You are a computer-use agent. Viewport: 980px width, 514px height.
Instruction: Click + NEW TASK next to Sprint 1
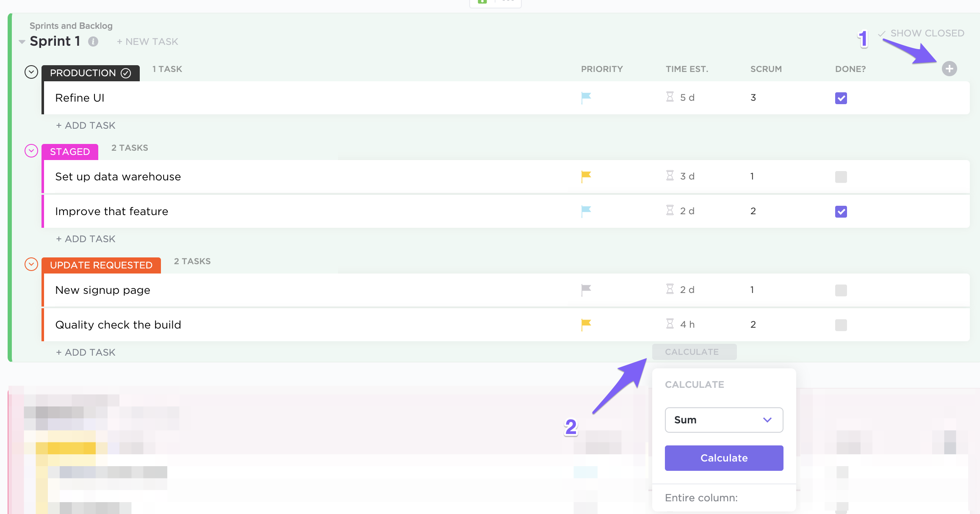pyautogui.click(x=147, y=41)
